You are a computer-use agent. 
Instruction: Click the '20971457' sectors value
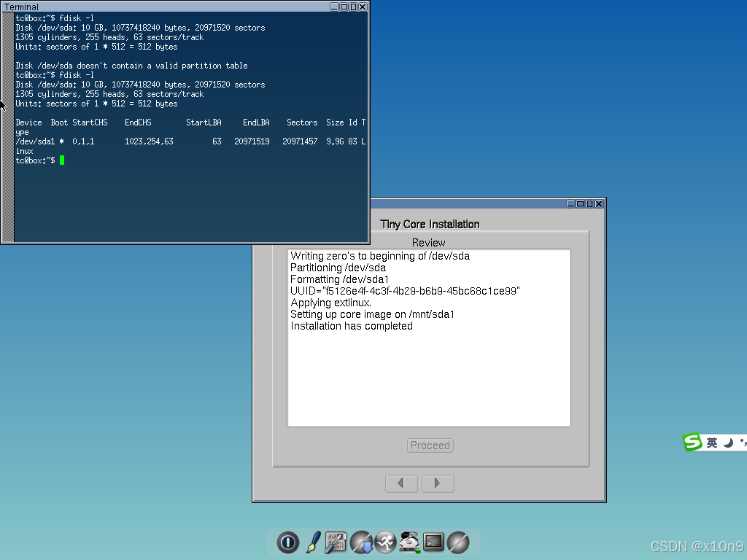point(300,141)
